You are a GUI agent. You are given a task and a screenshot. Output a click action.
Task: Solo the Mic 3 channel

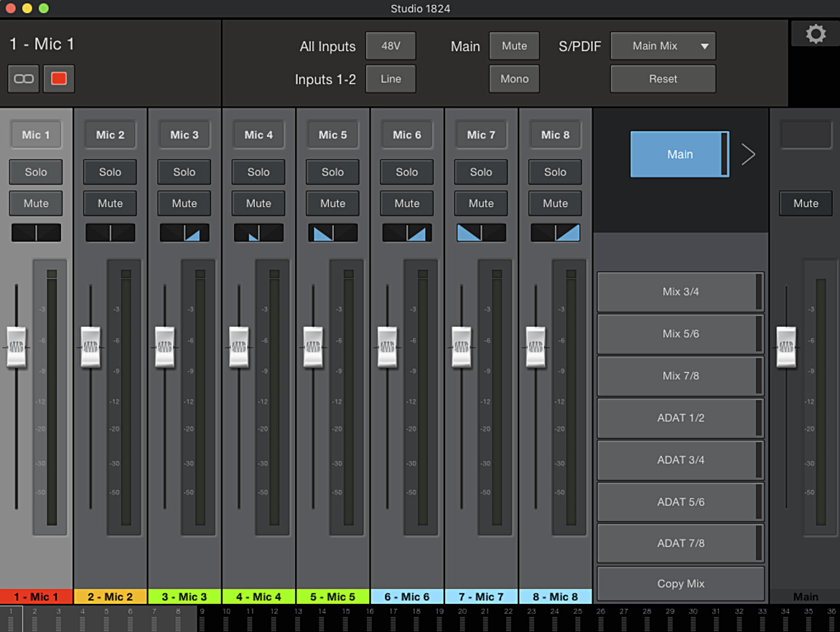coord(185,172)
